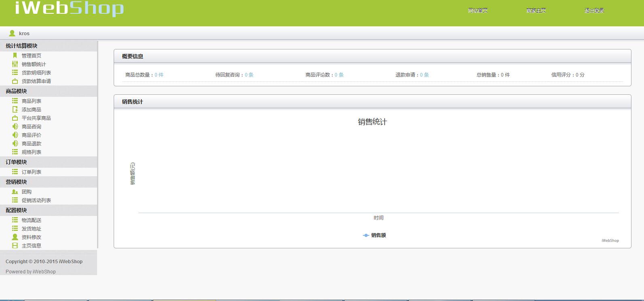Click the film-strip icon beside 主页信息
This screenshot has width=644, height=301.
tap(15, 245)
